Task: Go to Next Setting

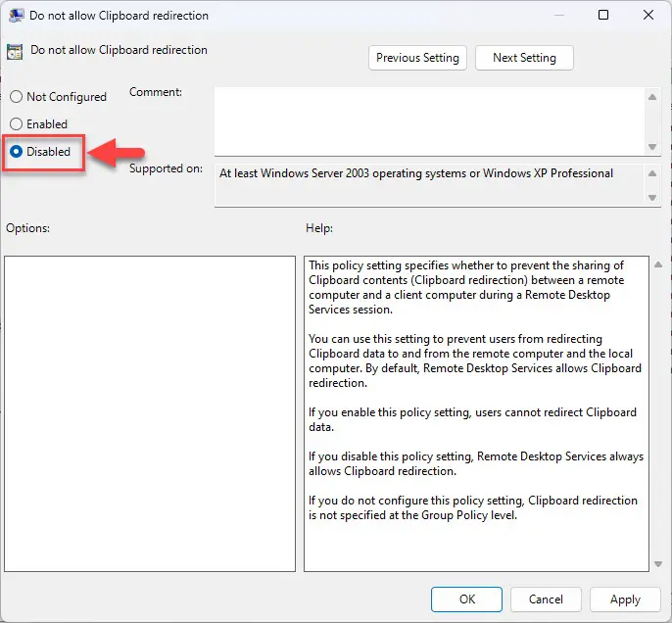Action: [524, 58]
